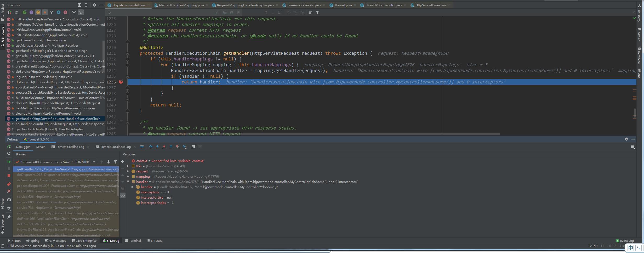Open the thread selector dropdown showing RUNNING

pyautogui.click(x=55, y=162)
